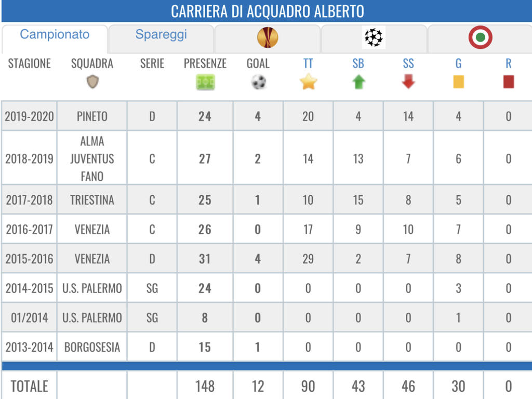Open the Champions League starball tab
Screen dimensions: 532x399
pyautogui.click(x=374, y=37)
